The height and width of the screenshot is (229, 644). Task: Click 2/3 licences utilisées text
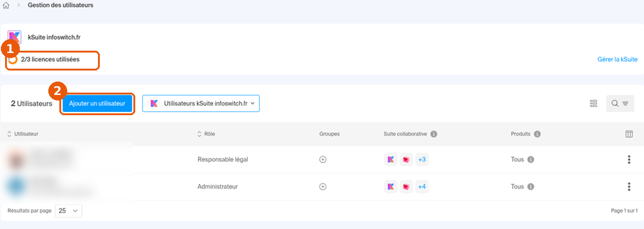50,59
